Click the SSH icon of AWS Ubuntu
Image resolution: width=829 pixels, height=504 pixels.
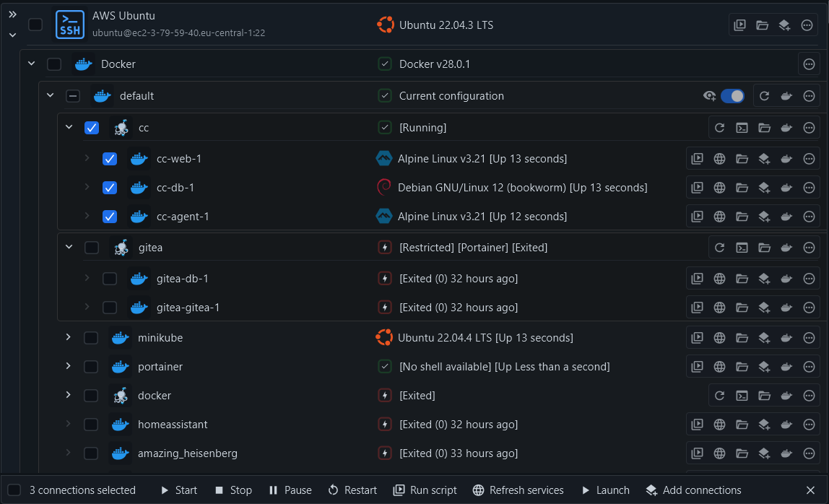click(70, 25)
